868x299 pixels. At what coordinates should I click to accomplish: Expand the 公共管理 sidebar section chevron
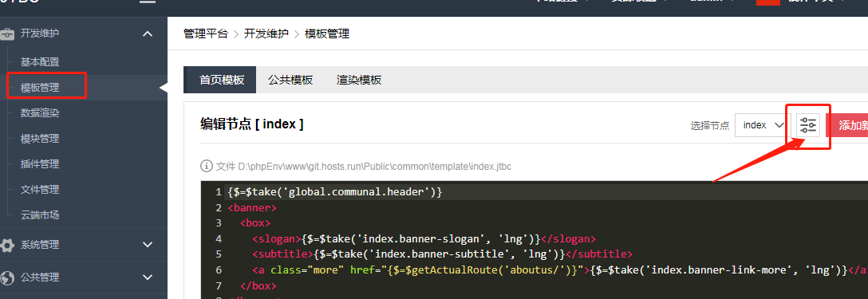coord(148,277)
